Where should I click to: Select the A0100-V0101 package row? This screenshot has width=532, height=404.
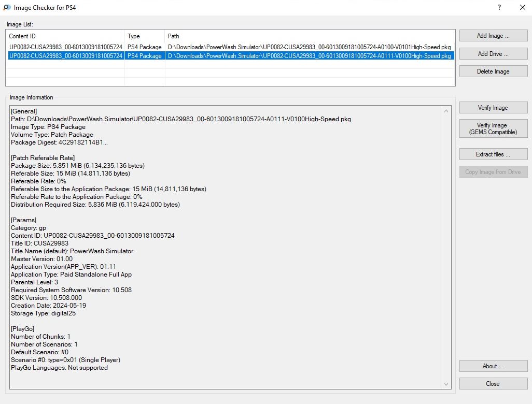231,47
